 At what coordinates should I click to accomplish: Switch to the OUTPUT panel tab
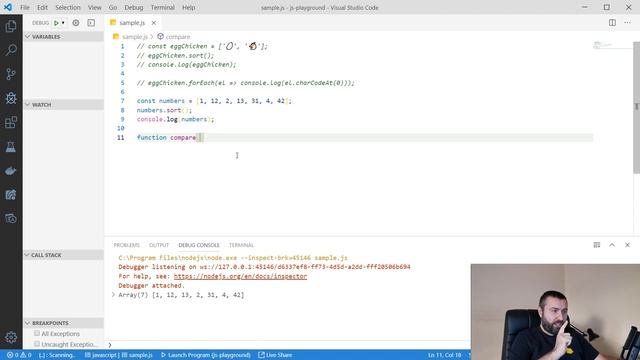(x=159, y=245)
